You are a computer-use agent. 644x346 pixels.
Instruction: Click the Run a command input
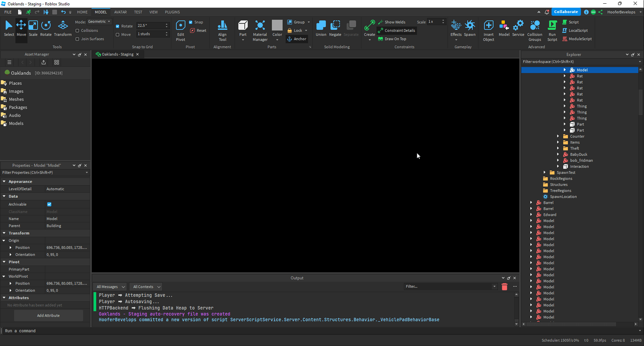pyautogui.click(x=322, y=331)
